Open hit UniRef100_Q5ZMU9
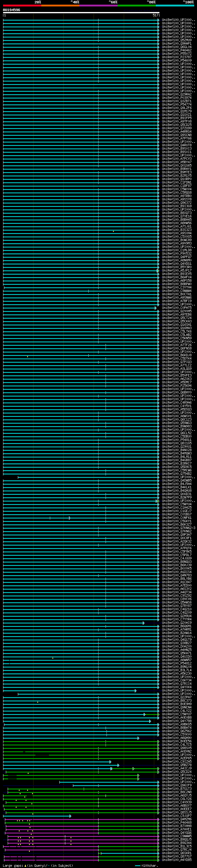 [x=177, y=40]
